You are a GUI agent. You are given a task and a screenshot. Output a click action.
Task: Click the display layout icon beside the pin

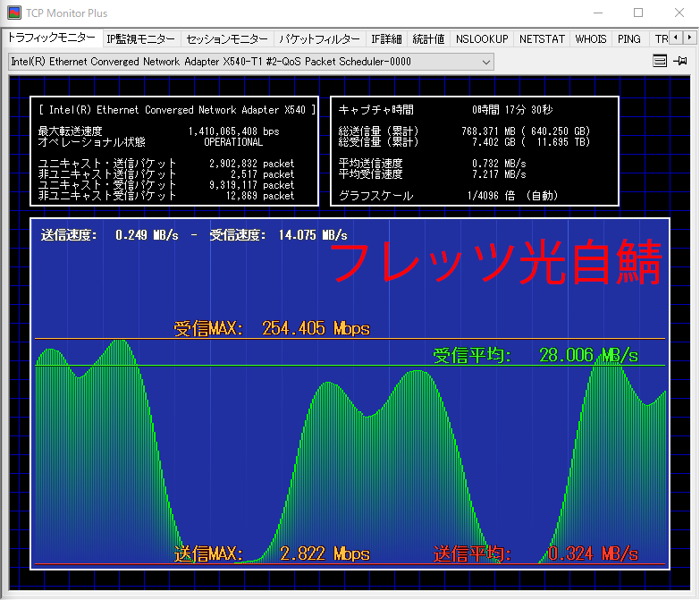(x=660, y=61)
